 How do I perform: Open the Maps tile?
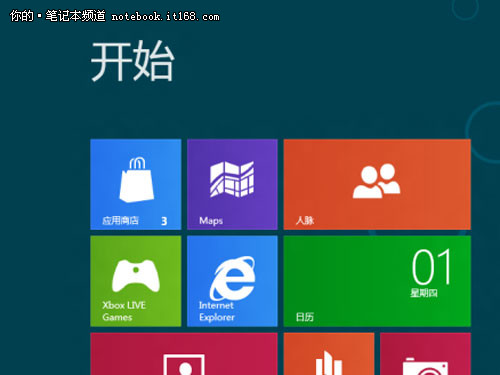232,184
